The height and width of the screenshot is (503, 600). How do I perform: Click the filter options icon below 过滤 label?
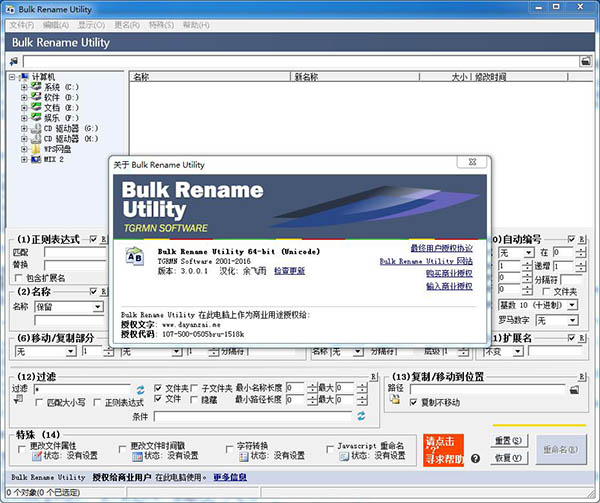(x=18, y=400)
